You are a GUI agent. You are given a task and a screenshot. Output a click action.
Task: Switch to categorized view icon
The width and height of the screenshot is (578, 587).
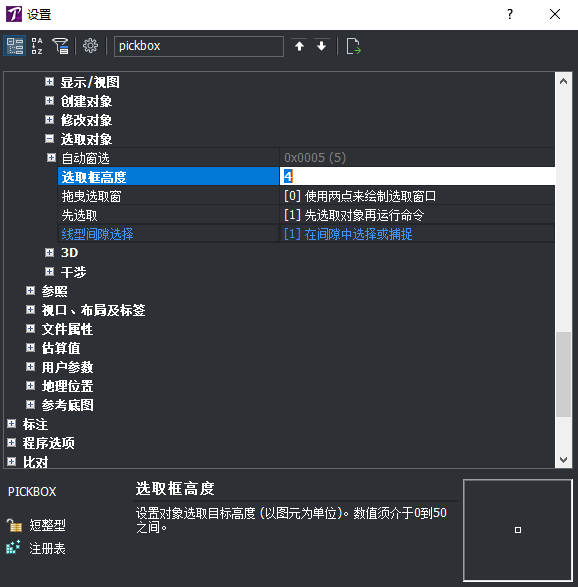coord(15,46)
